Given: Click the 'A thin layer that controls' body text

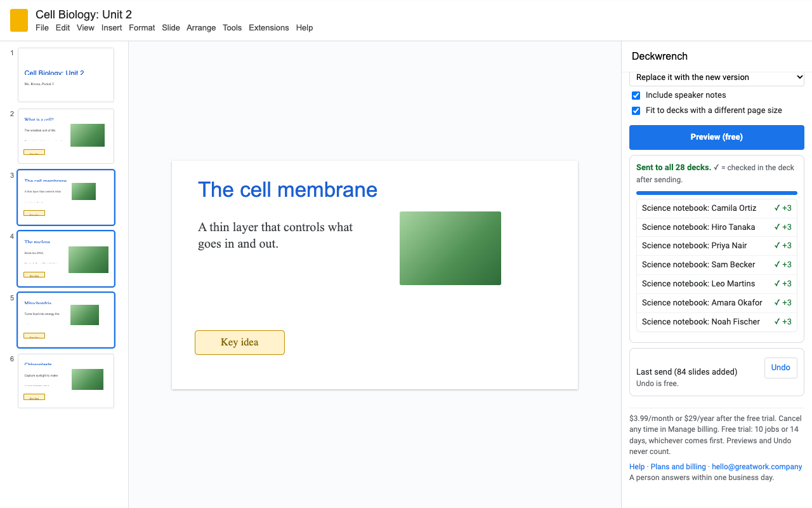Looking at the screenshot, I should 275,235.
